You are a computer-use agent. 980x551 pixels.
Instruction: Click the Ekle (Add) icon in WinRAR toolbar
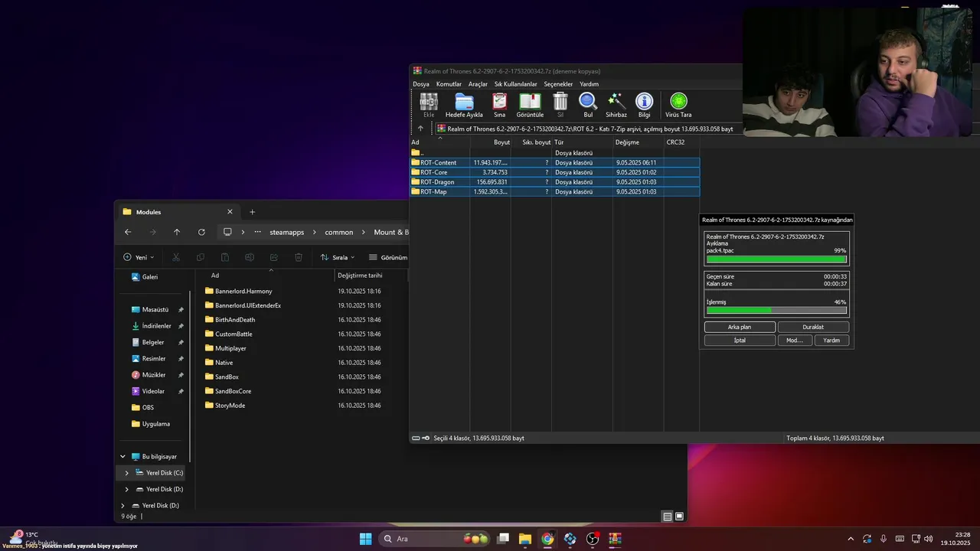tap(429, 105)
